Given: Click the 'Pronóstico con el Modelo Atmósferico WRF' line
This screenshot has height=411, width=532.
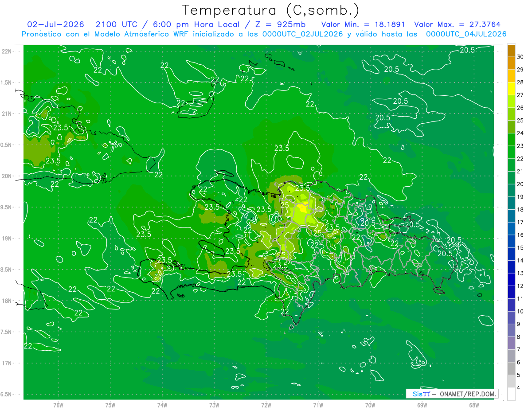Looking at the screenshot, I should point(264,34).
